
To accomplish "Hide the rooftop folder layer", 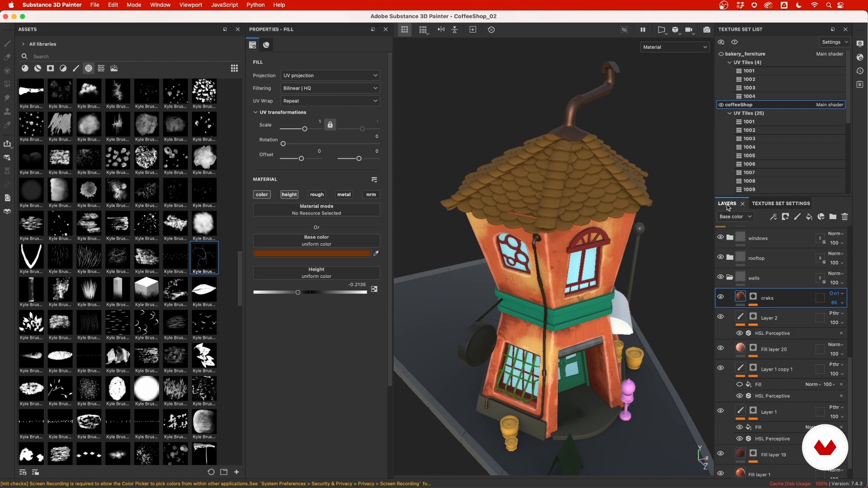I will click(x=721, y=257).
